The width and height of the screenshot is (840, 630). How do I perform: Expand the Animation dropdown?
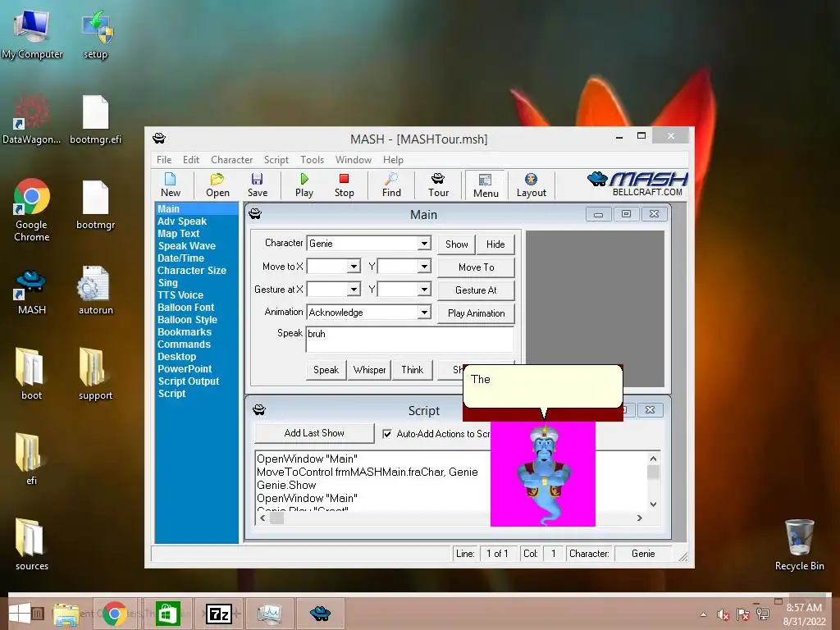(424, 313)
